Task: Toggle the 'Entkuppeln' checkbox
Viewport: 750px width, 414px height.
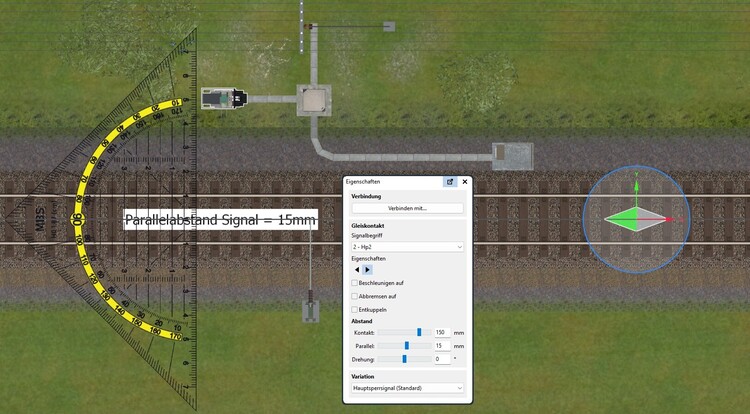Action: (354, 310)
